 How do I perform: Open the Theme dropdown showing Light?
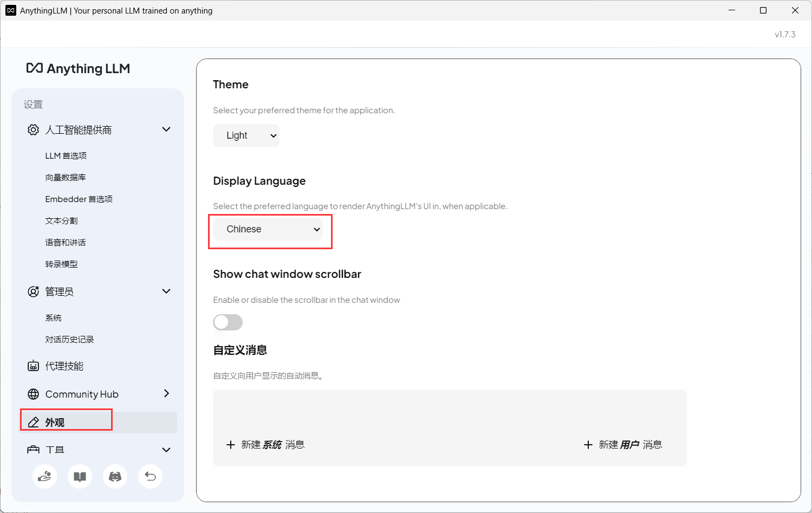246,135
